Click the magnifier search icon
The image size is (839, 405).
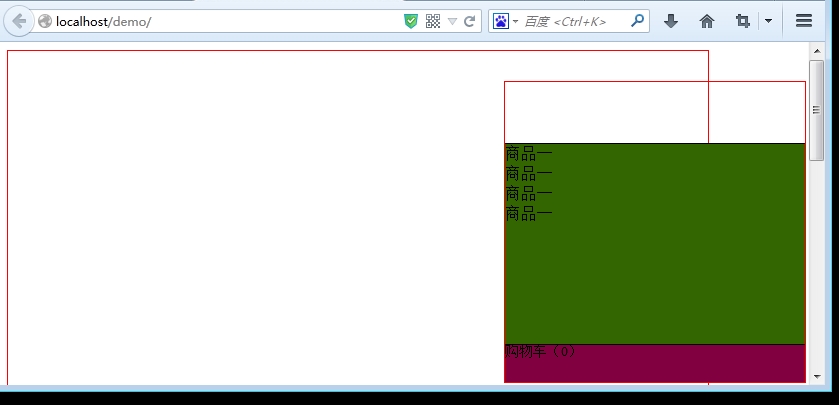(x=637, y=21)
